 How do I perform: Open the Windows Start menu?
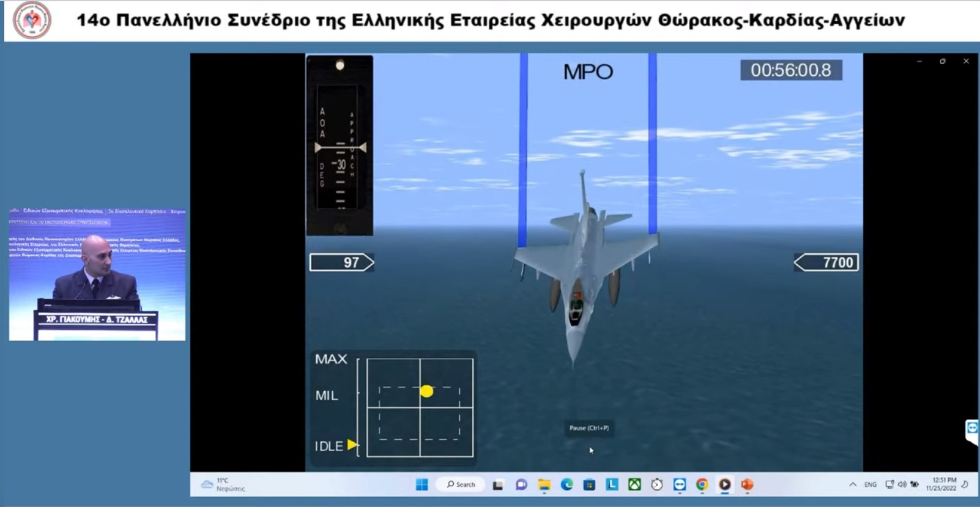pos(421,484)
